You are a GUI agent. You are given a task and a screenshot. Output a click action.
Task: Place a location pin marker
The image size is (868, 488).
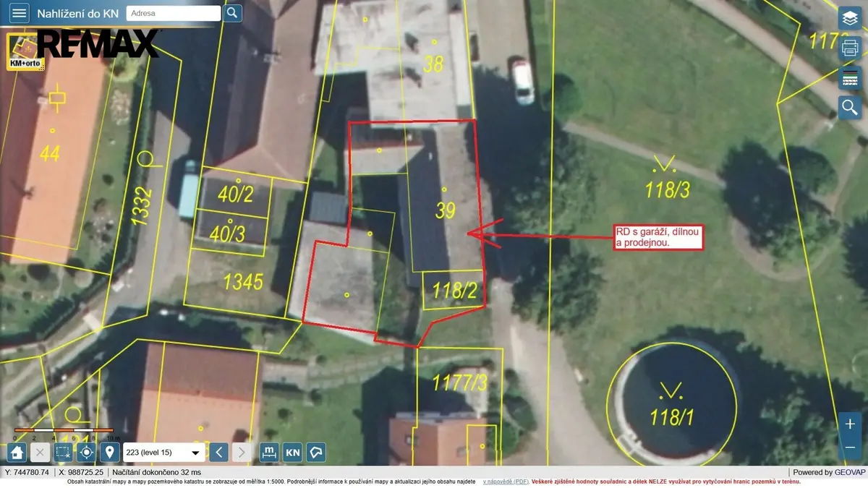(x=109, y=453)
